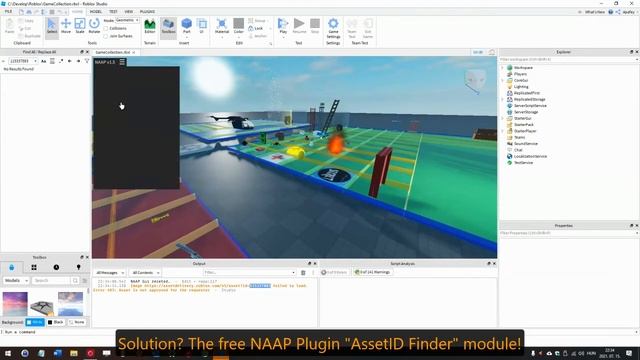Viewport: 640px width, 360px height.
Task: Open the Toolbox Recent clock tab icon
Action: click(56, 267)
